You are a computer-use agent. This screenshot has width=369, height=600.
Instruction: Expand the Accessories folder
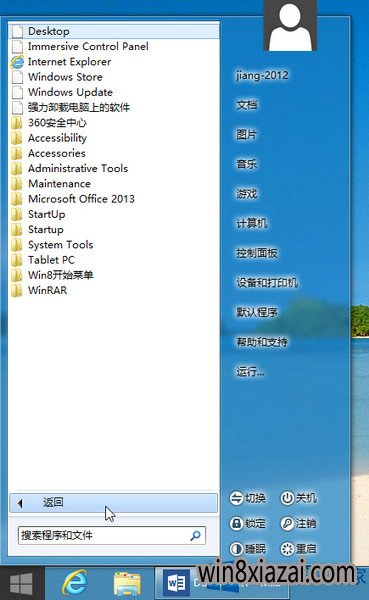tap(57, 153)
